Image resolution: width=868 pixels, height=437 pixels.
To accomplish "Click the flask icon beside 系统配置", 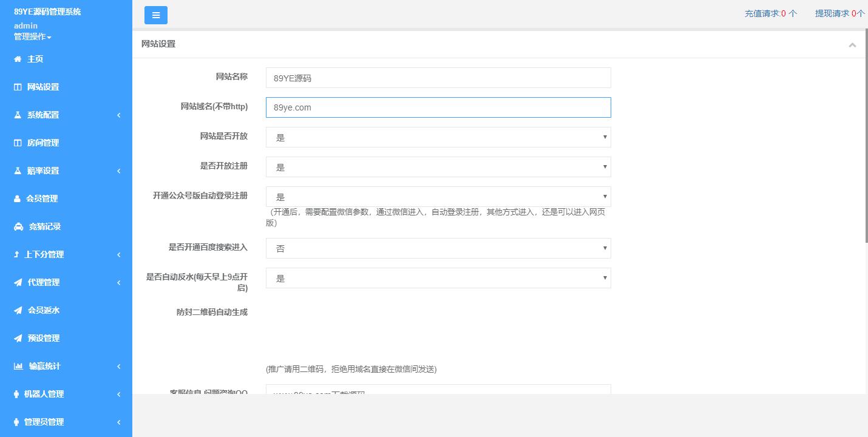I will (18, 115).
